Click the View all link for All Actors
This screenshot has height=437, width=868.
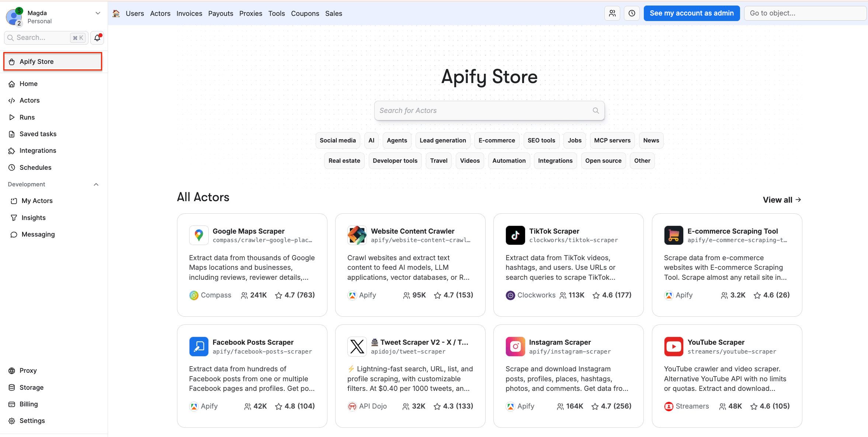[782, 200]
